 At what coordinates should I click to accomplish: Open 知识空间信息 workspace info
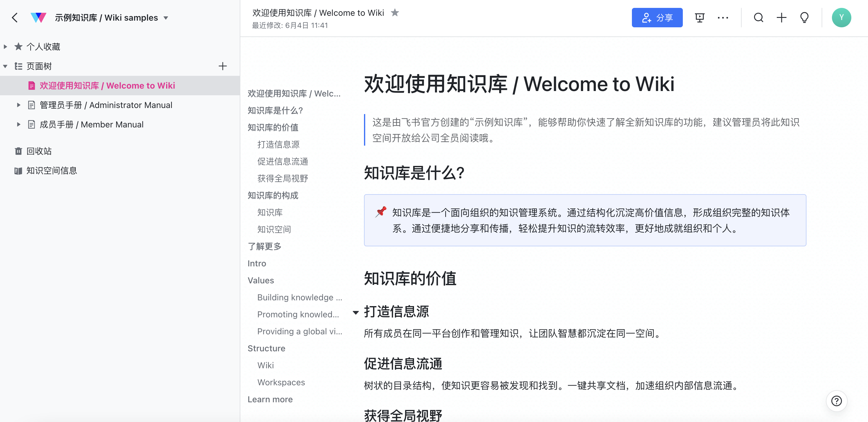pos(51,171)
